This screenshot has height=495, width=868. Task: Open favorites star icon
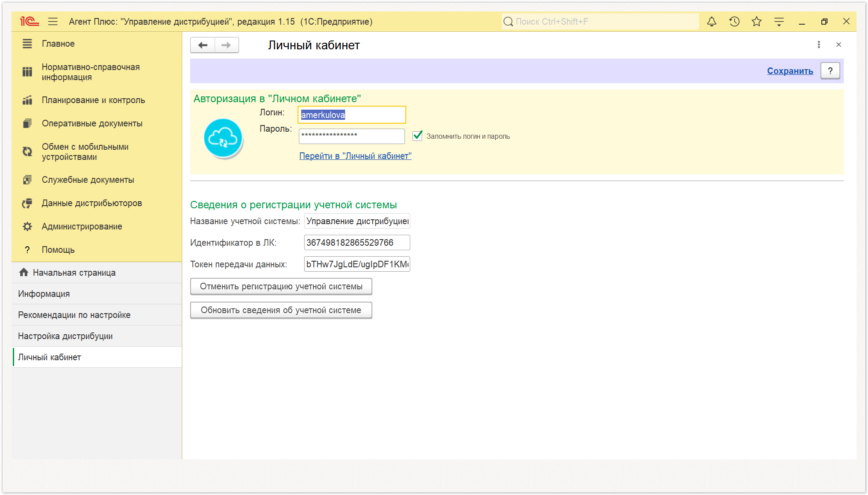click(x=757, y=22)
